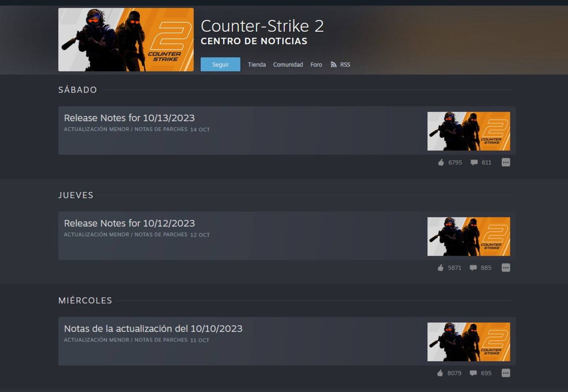Like the 10/12/2023 post with thumbs-up icon
Viewport: 568px width, 392px height.
(441, 268)
